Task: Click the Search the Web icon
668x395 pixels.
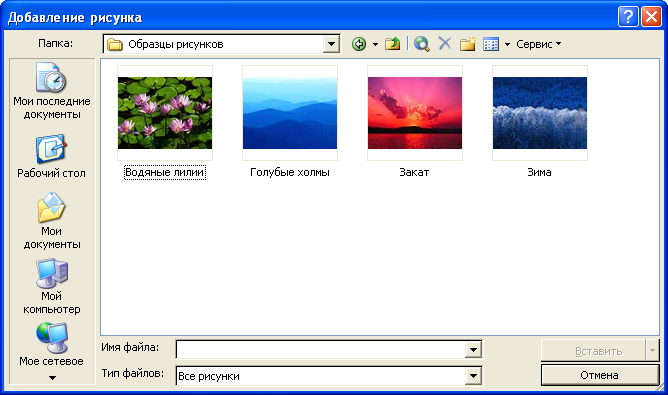Action: pyautogui.click(x=421, y=44)
